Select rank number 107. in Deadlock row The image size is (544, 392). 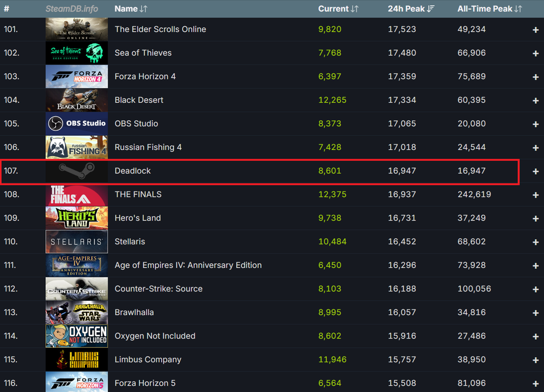pyautogui.click(x=11, y=171)
